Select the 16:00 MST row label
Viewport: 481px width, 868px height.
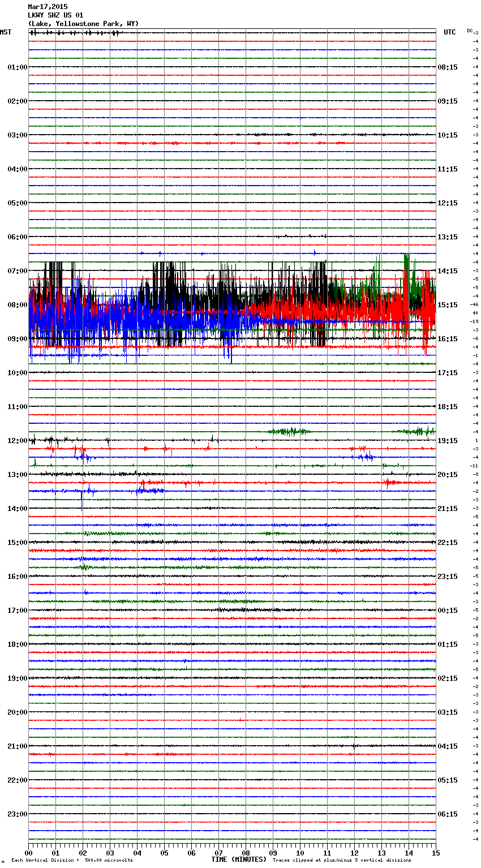(x=17, y=577)
